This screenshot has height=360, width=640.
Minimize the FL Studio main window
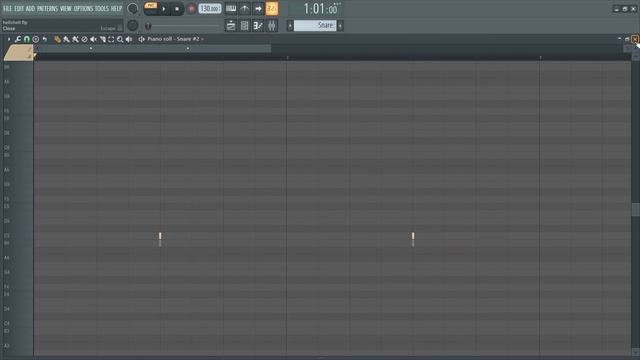point(617,9)
